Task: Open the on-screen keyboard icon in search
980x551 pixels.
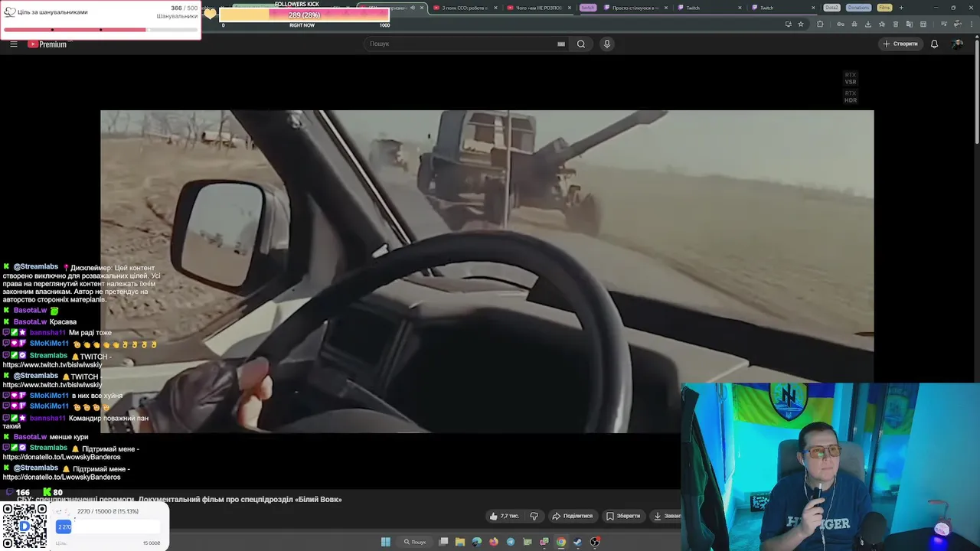Action: (561, 44)
